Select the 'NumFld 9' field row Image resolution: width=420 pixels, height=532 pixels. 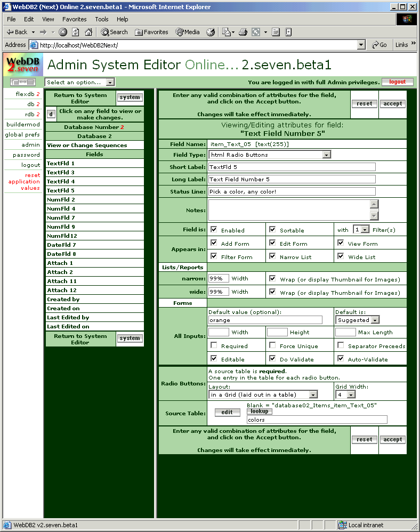95,227
